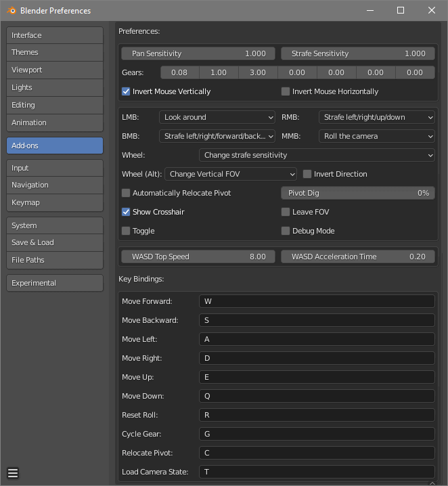Open the hamburger preferences menu icon
The height and width of the screenshot is (486, 448).
click(x=13, y=473)
